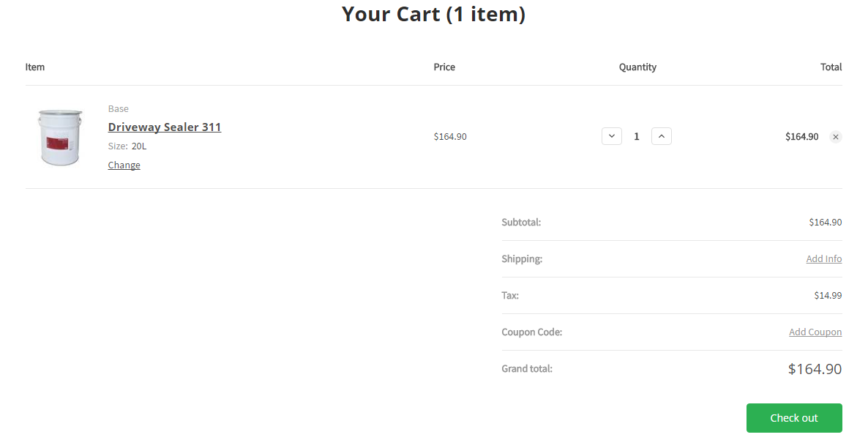Click Add Info for shipping
The width and height of the screenshot is (868, 440).
pos(823,259)
